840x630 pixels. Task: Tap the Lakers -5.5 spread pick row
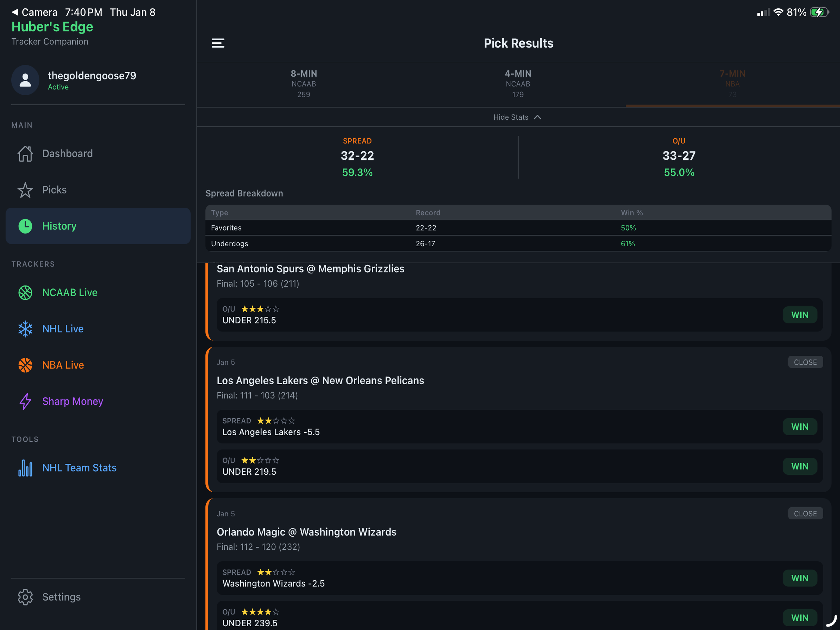coord(519,426)
